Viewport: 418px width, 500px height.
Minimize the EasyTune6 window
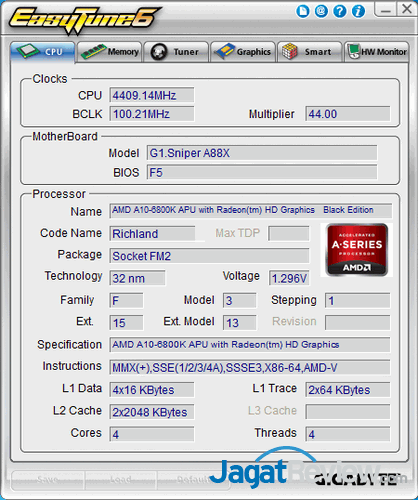point(386,9)
